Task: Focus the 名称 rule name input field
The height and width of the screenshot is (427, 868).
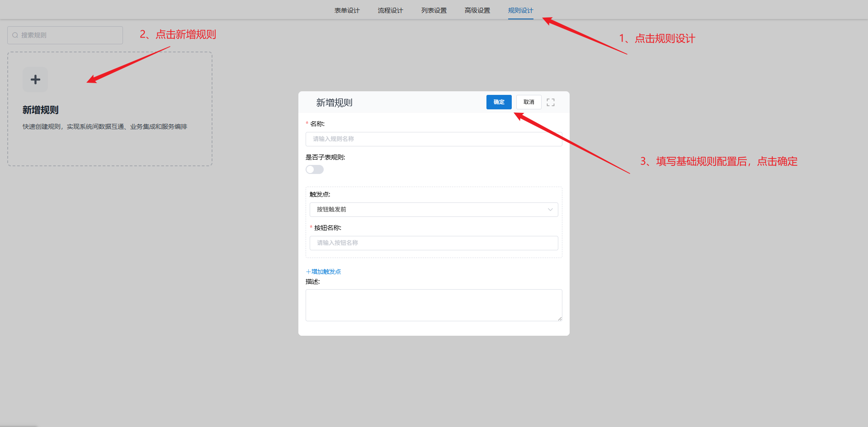Action: 434,139
